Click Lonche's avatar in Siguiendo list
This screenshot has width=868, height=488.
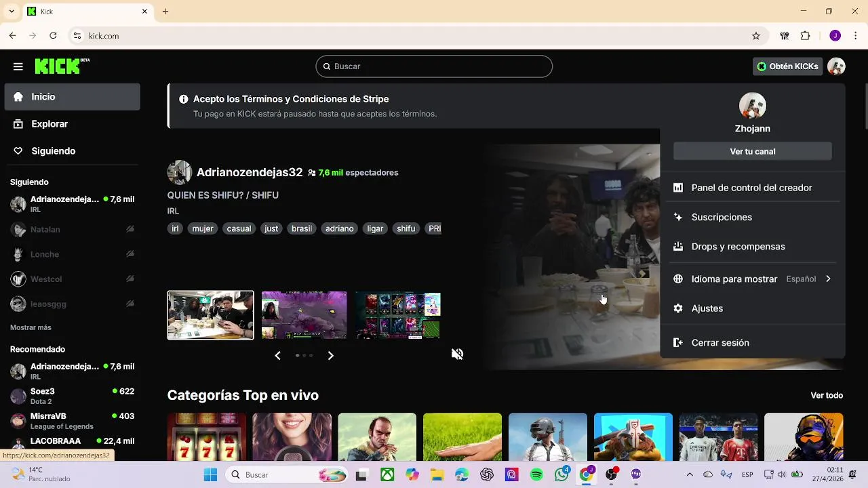click(x=18, y=254)
